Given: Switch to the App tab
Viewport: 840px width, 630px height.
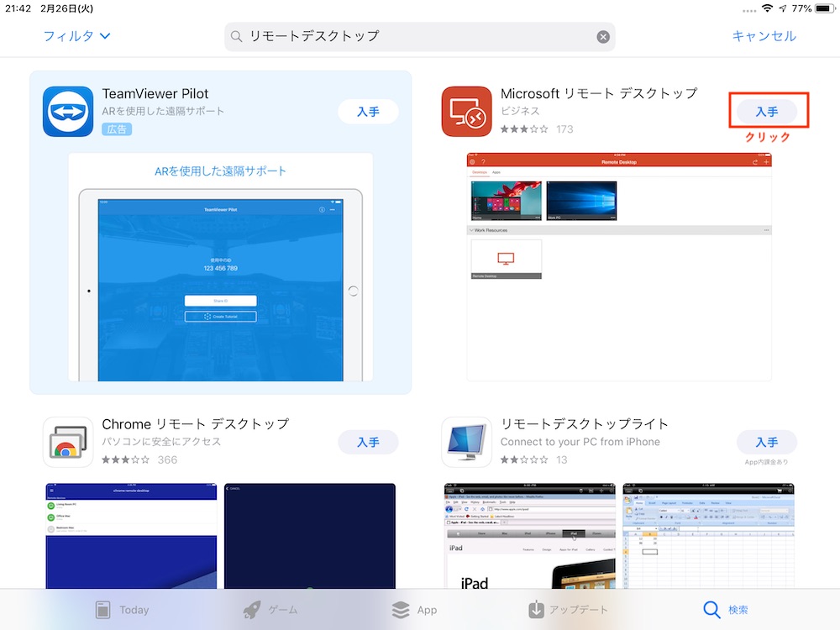Looking at the screenshot, I should (414, 610).
